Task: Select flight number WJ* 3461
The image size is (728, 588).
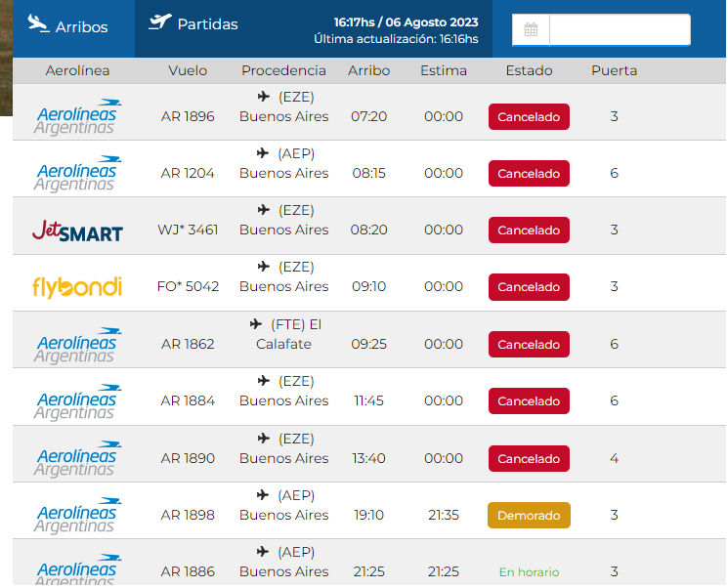Action: click(x=188, y=230)
